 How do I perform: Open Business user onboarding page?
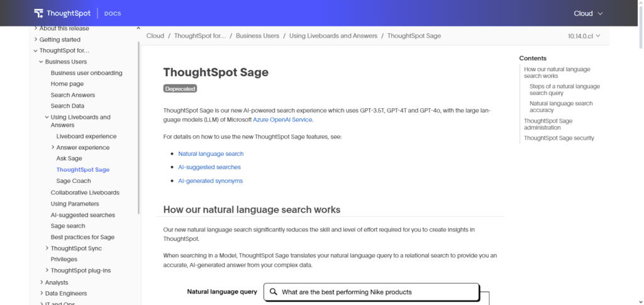(87, 73)
